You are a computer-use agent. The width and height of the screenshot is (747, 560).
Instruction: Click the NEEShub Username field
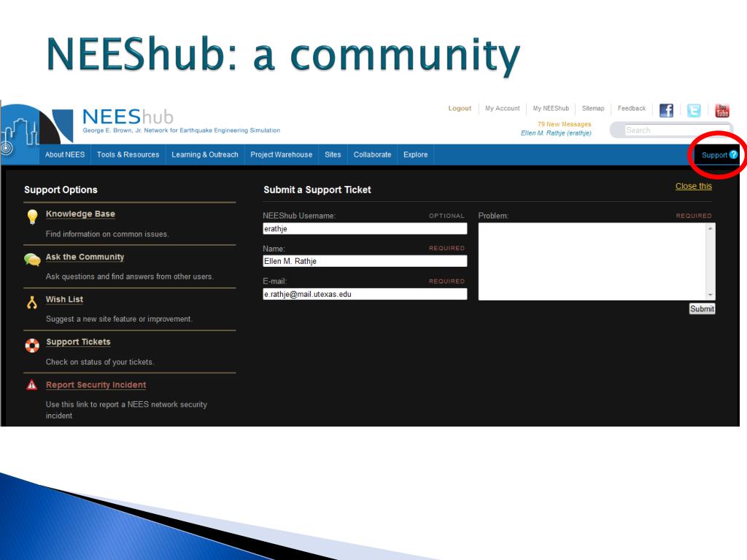click(x=365, y=228)
